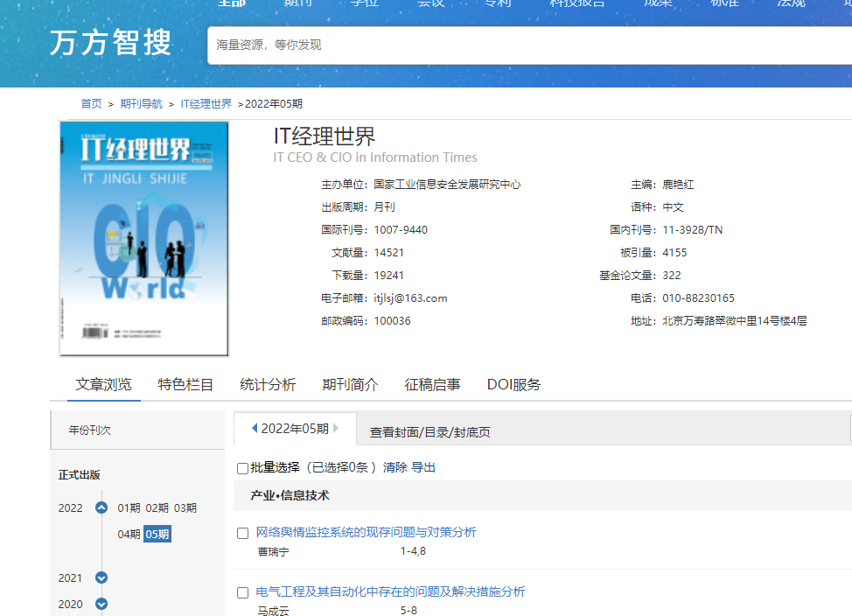Open the 期刊导航 breadcrumb link

click(x=142, y=104)
